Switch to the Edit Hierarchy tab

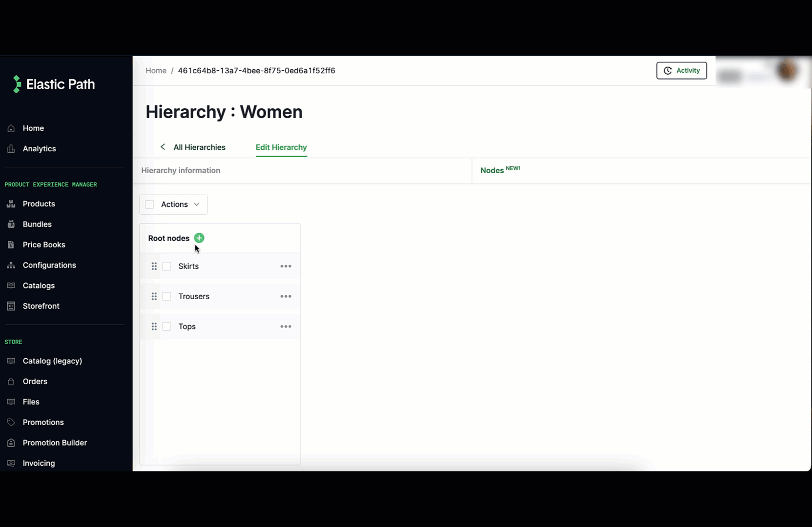pos(281,147)
